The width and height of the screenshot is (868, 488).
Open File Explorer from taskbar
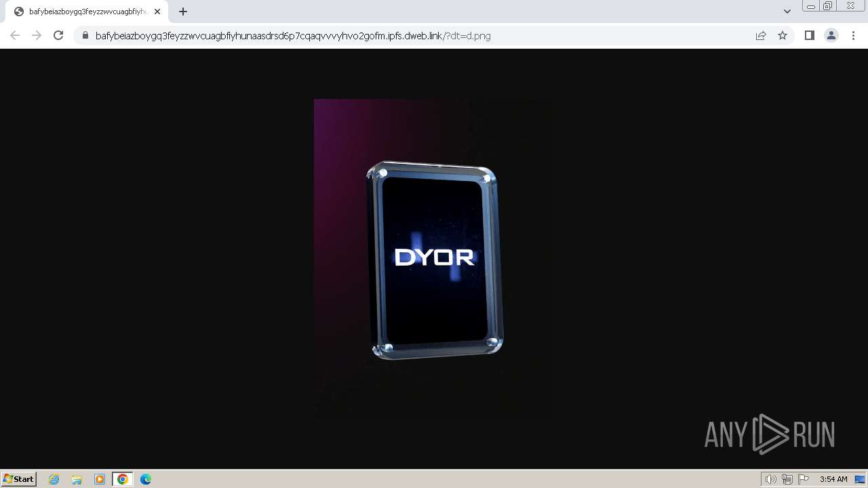pos(77,479)
